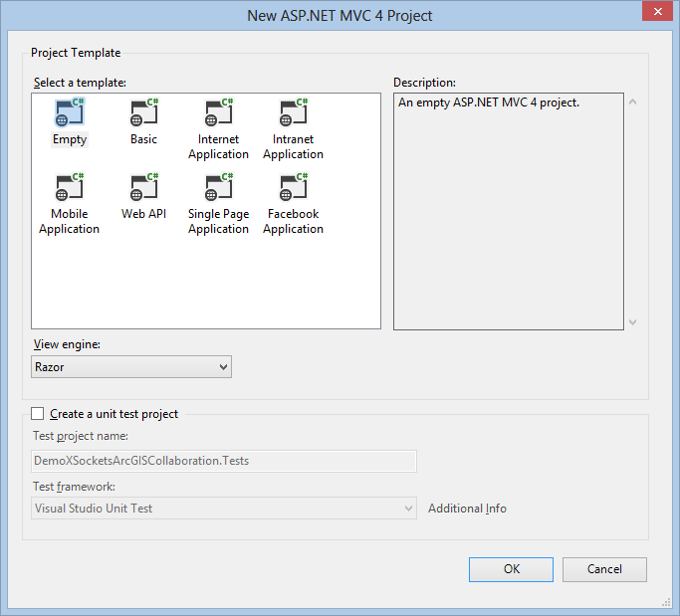Click the "View engine:" label

pyautogui.click(x=67, y=344)
